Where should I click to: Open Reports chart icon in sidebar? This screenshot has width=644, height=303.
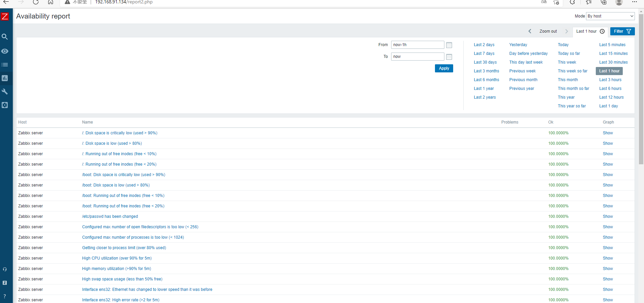click(5, 78)
